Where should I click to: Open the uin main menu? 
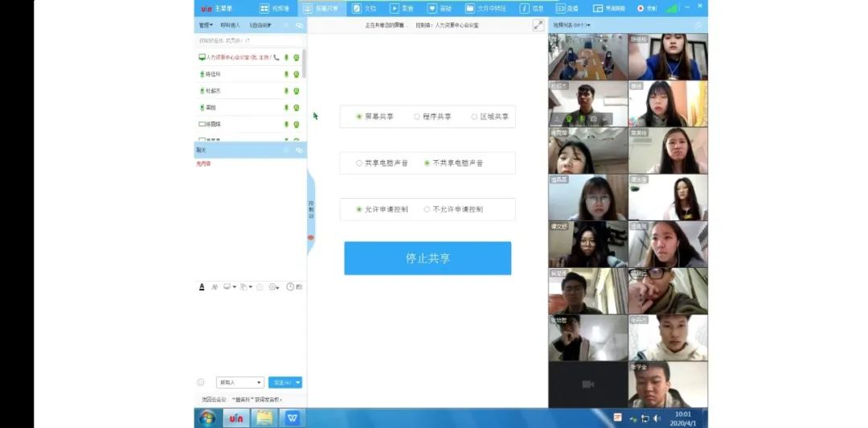(216, 8)
